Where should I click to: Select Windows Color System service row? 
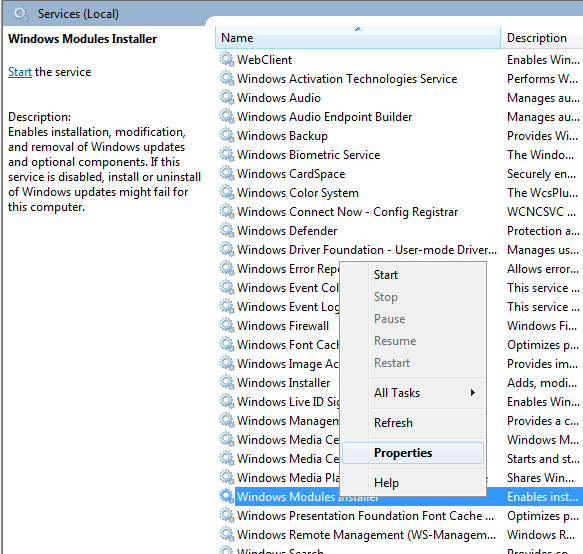(297, 193)
